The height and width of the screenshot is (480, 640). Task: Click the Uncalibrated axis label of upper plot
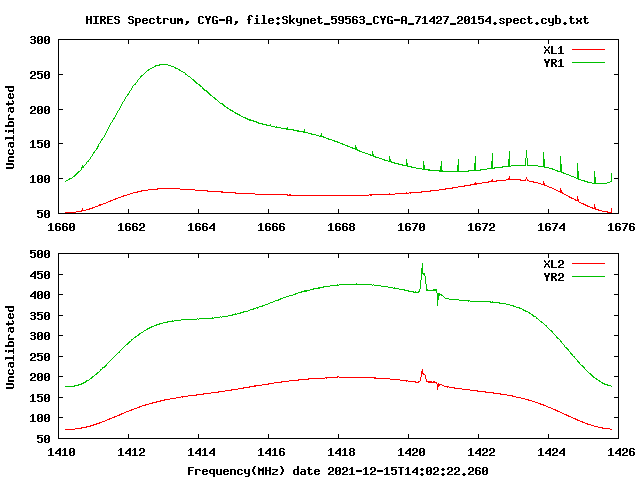10,127
